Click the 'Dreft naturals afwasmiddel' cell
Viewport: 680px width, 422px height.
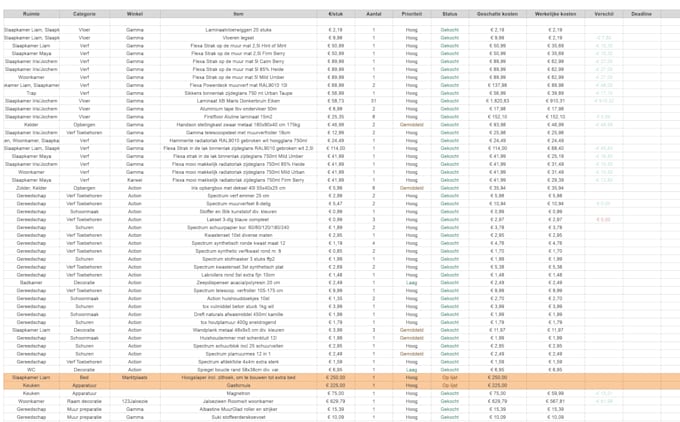click(x=238, y=314)
